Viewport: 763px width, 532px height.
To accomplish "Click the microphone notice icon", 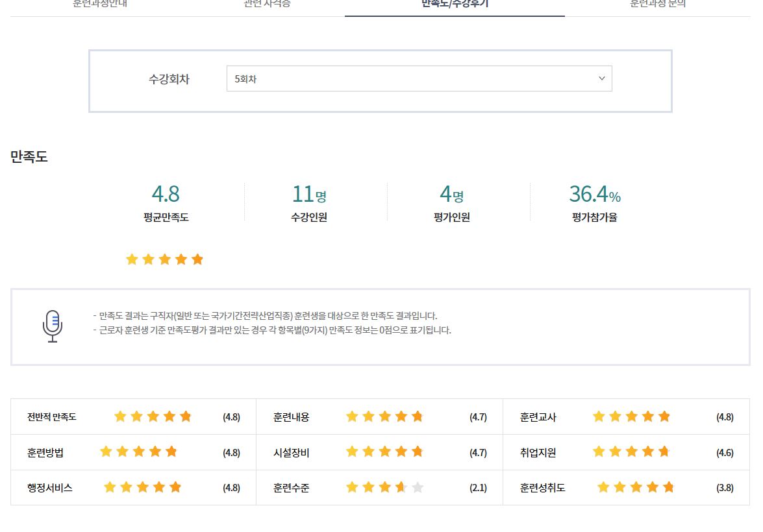I will [x=53, y=326].
